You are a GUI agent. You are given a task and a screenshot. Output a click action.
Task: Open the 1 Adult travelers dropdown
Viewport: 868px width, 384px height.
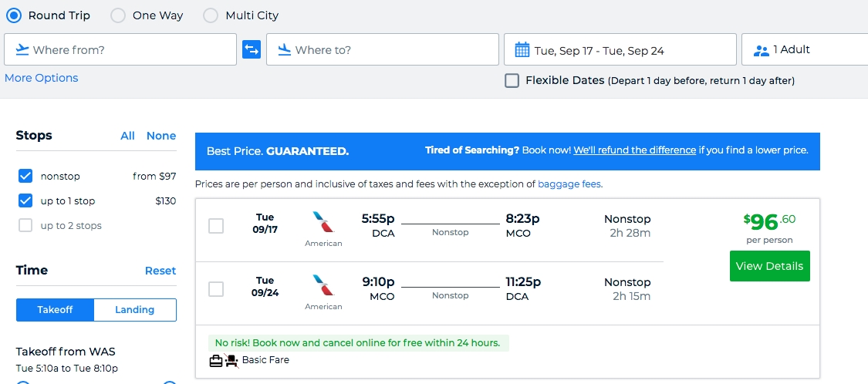(805, 49)
